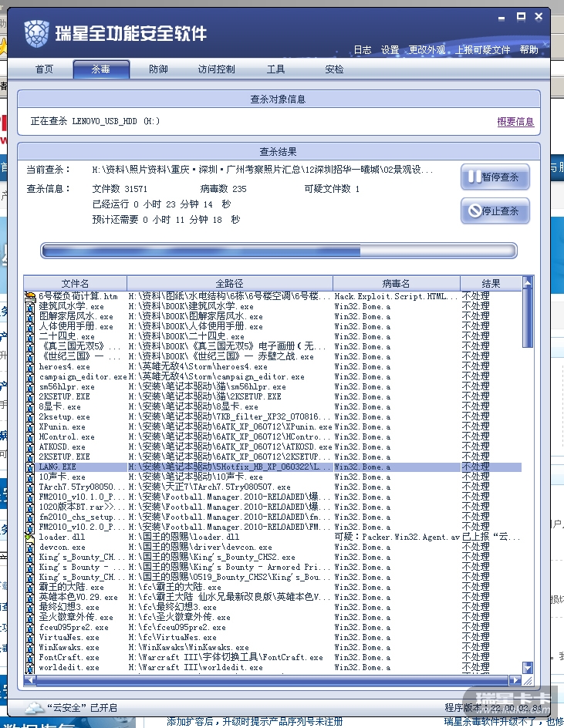Stop the scan with 停止查杀 button

[x=495, y=211]
